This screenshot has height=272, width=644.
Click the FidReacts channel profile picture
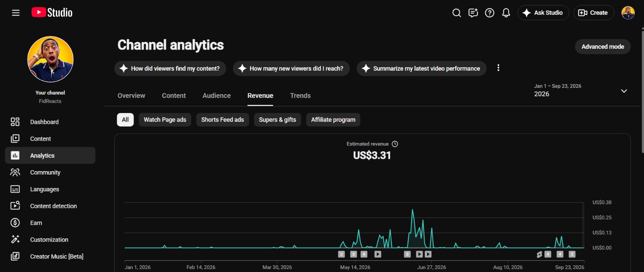point(50,59)
